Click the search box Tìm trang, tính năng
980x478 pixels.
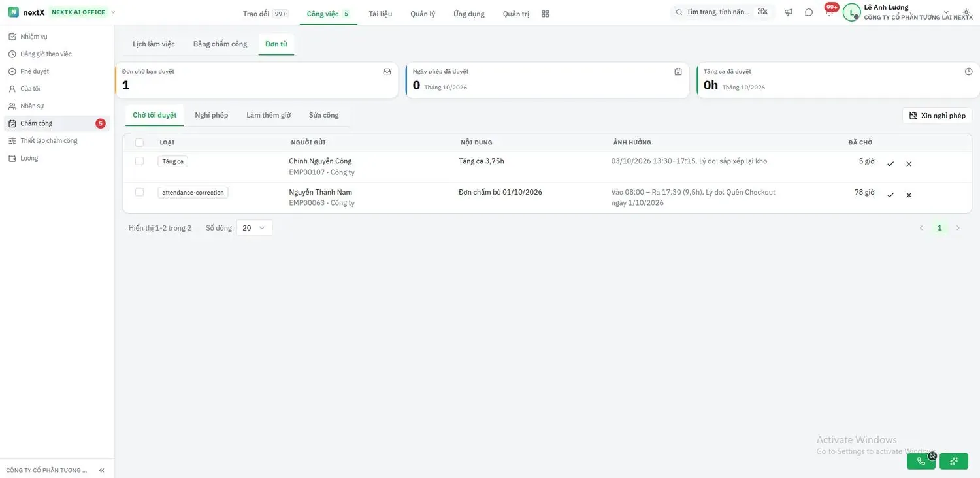point(721,12)
